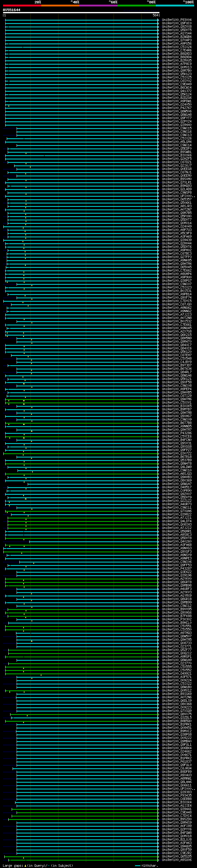Select the AV551644 query sequence label
Viewport: 197px width, 868px height.
click(11, 10)
